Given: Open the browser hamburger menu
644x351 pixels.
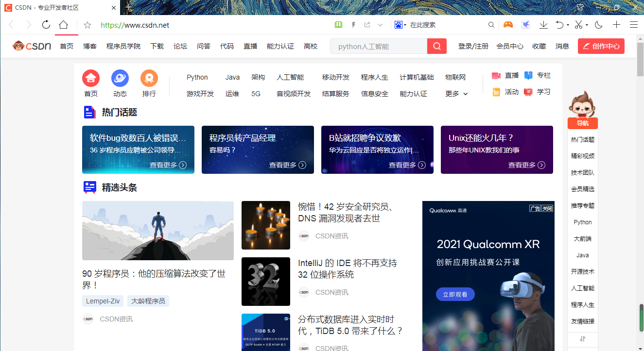Looking at the screenshot, I should [x=634, y=25].
